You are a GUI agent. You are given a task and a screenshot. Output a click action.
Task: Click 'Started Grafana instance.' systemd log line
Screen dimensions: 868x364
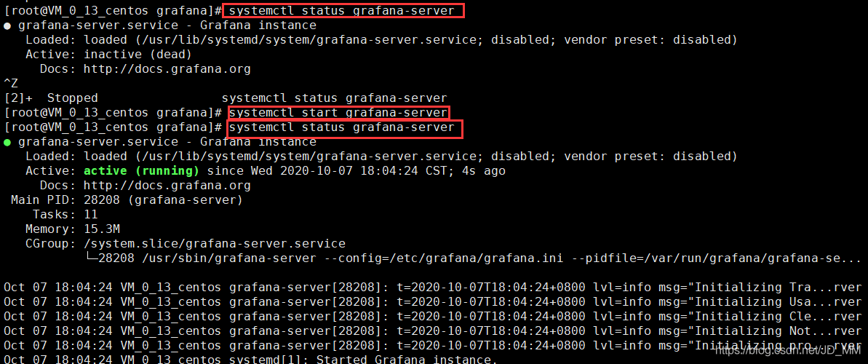click(x=251, y=360)
